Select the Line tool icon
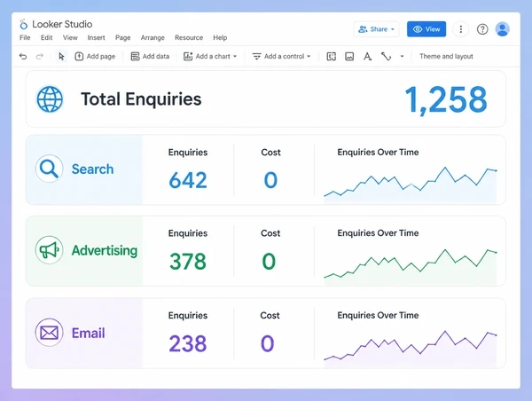 tap(386, 57)
